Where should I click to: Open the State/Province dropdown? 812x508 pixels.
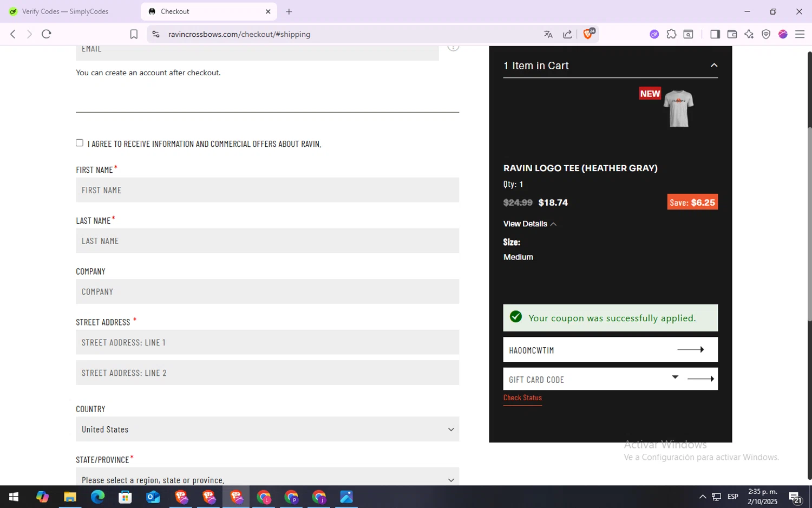pos(267,477)
